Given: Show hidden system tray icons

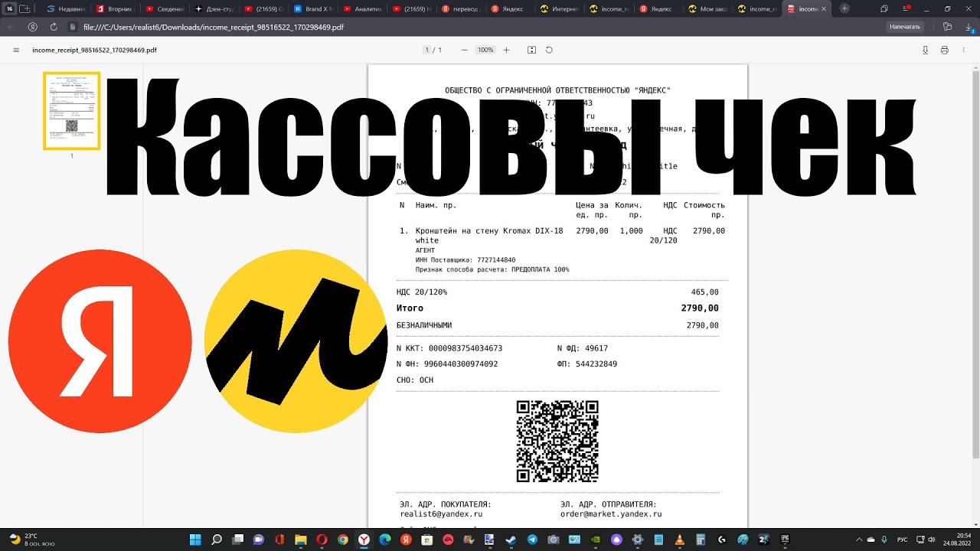Looking at the screenshot, I should pyautogui.click(x=858, y=540).
